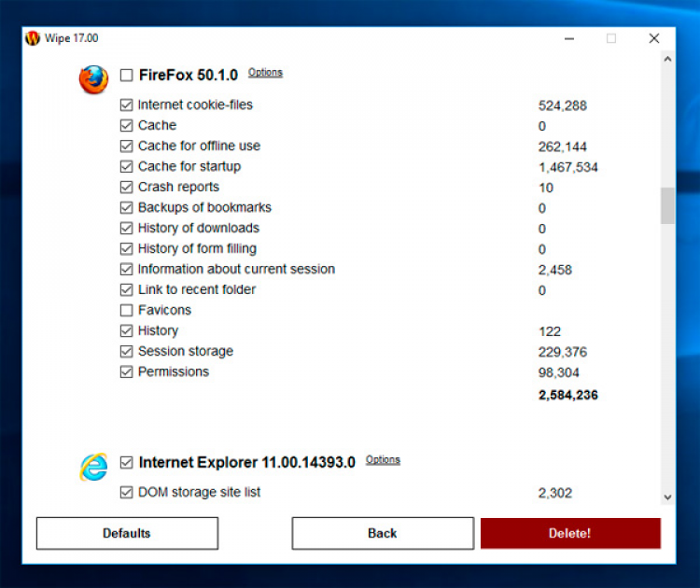Screen dimensions: 700x588
Task: Toggle Cache for startup checkbox
Action: pos(126,166)
